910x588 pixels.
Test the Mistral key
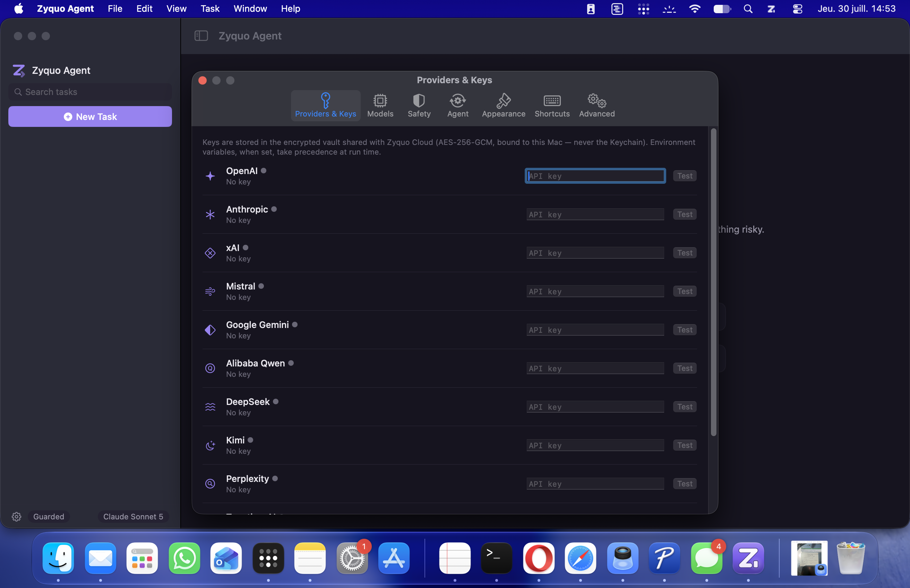pyautogui.click(x=684, y=291)
